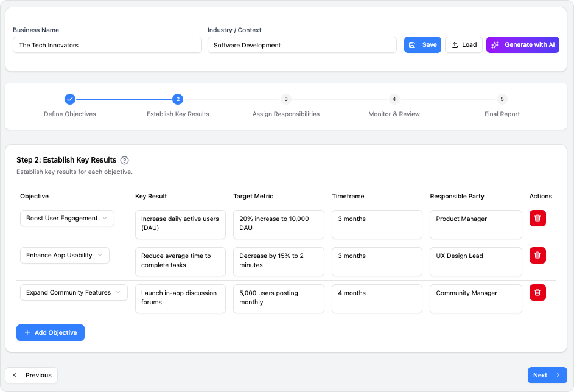
Task: Edit the Community Manager responsible party field
Action: pos(475,299)
